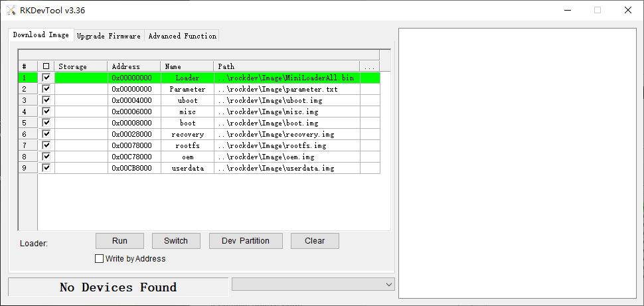This screenshot has width=644, height=306.
Task: Click the '...' column header
Action: [x=370, y=66]
